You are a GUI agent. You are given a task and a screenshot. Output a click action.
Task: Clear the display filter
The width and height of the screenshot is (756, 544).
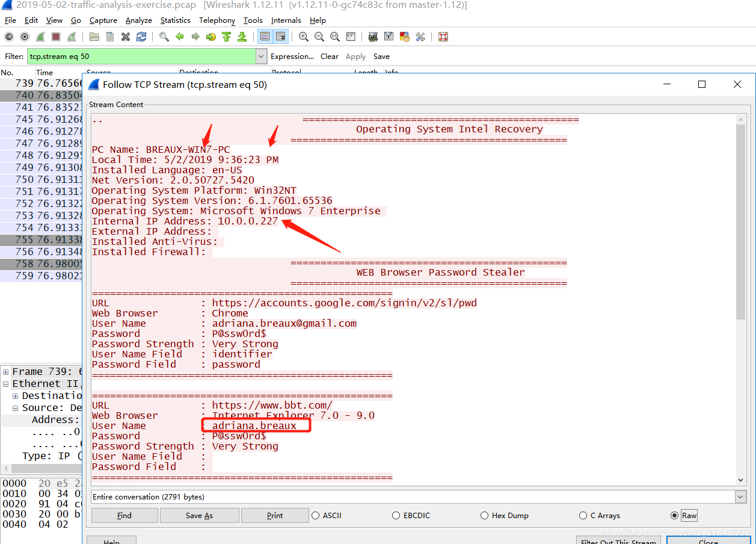(330, 57)
